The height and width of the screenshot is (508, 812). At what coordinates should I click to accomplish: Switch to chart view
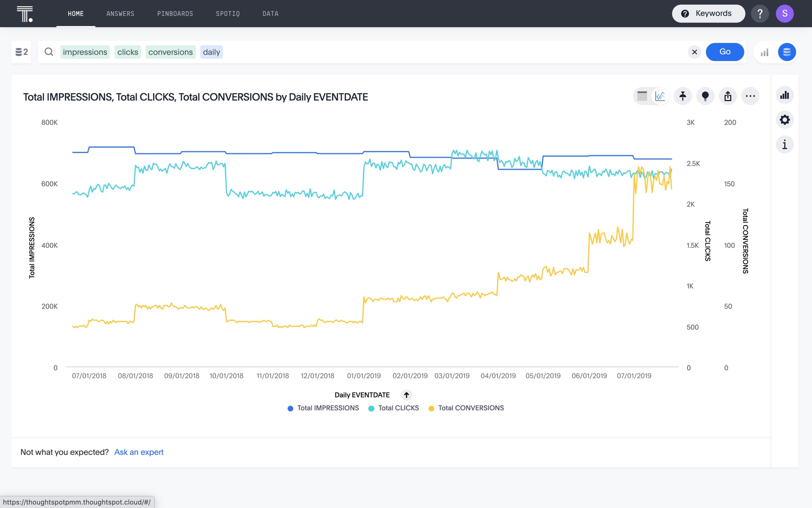pos(660,96)
